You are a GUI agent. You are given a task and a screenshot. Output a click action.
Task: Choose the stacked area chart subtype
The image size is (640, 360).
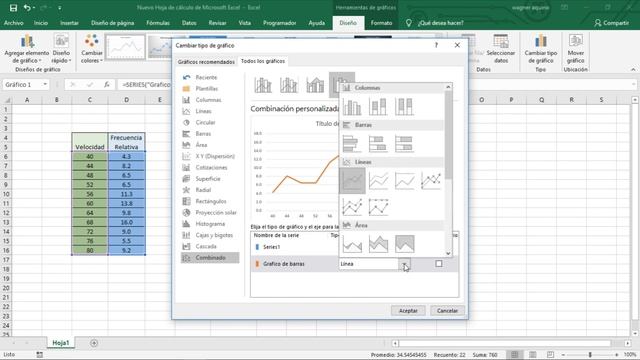coord(378,244)
